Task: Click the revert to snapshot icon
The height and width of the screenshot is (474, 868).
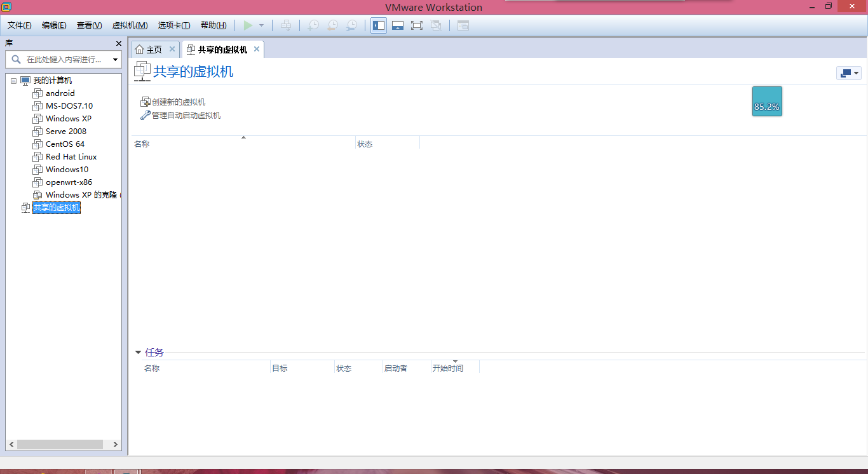Action: coord(332,25)
